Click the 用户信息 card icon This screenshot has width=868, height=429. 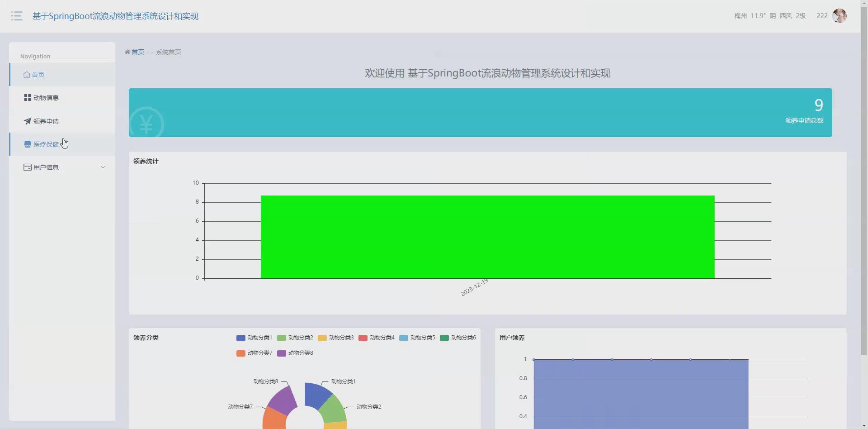click(x=28, y=167)
